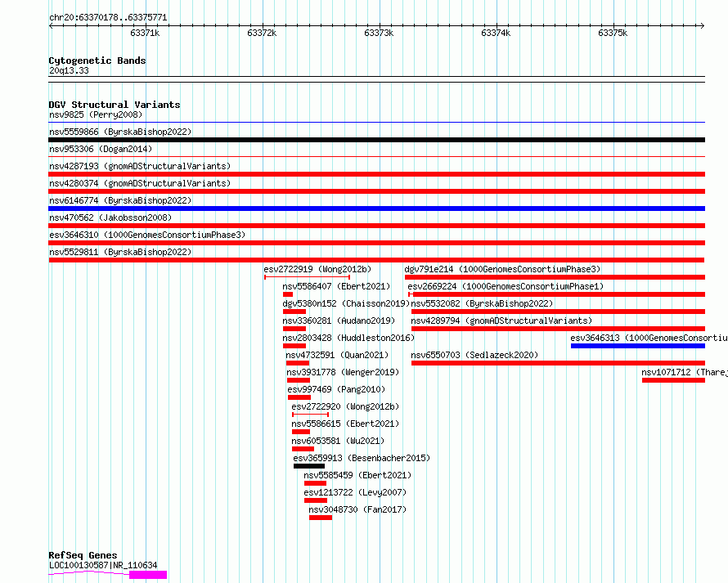
Task: Click nsv5532082 (ByrskaBishop2022) label
Action: pyautogui.click(x=482, y=303)
